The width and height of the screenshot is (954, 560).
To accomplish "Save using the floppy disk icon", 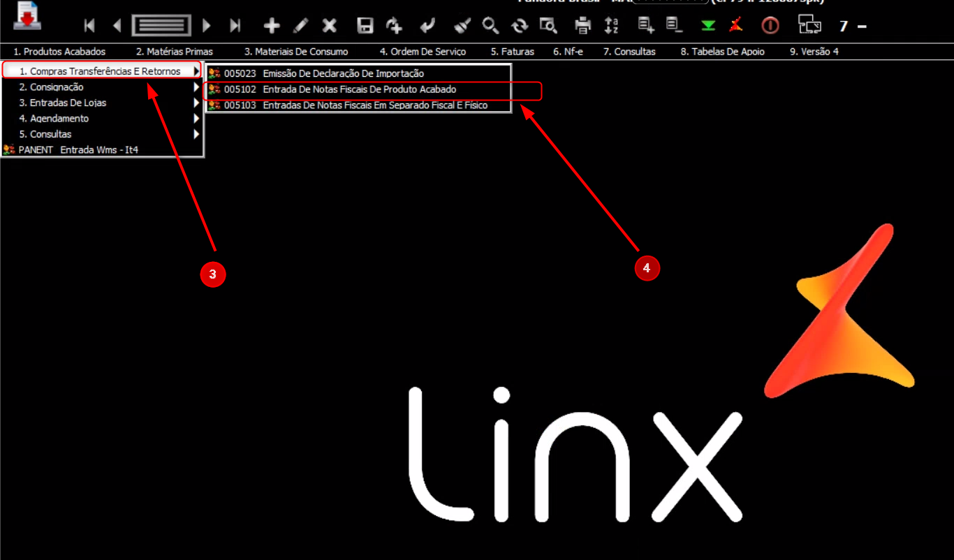I will 365,26.
